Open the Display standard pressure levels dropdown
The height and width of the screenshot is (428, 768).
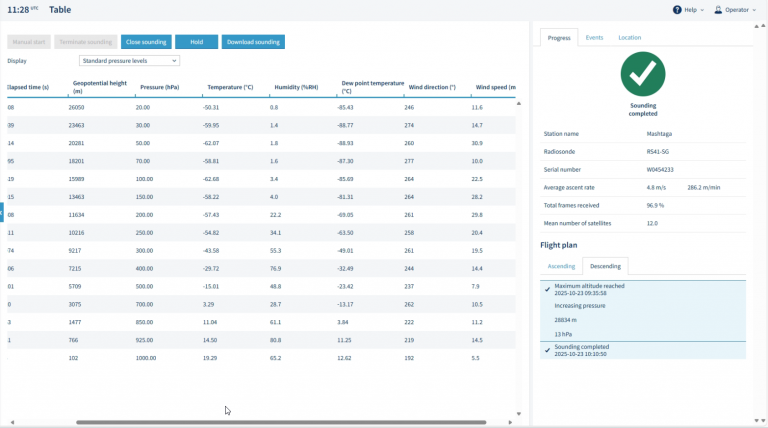pyautogui.click(x=129, y=61)
